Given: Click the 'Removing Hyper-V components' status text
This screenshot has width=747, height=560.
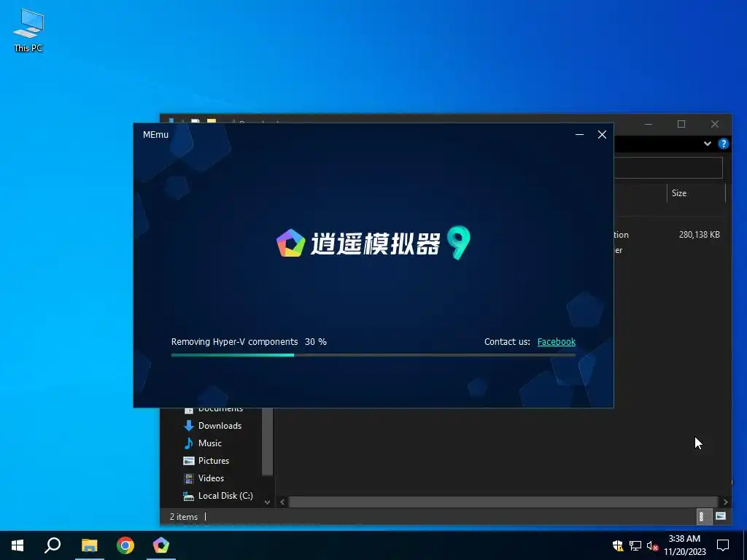Looking at the screenshot, I should click(234, 342).
